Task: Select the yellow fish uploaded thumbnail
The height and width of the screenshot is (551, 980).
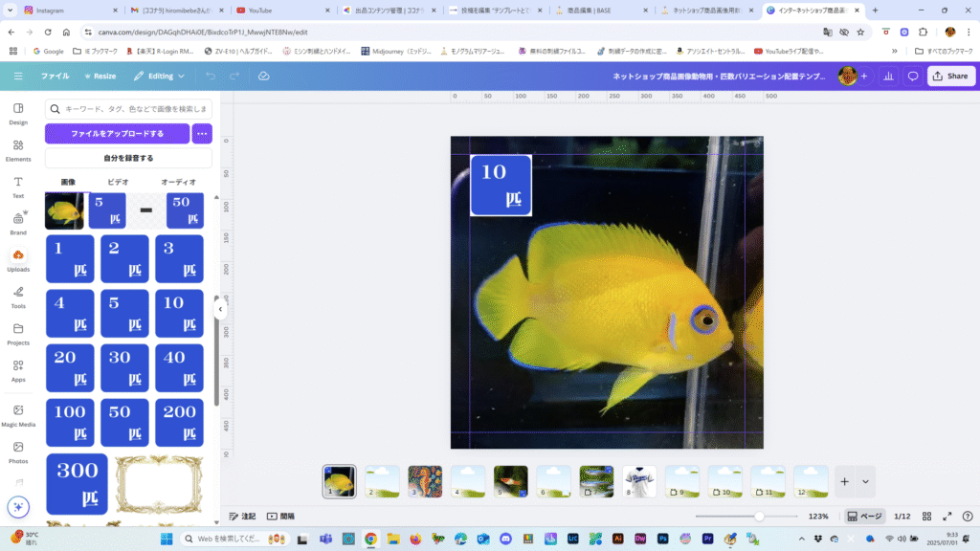Action: [x=64, y=210]
